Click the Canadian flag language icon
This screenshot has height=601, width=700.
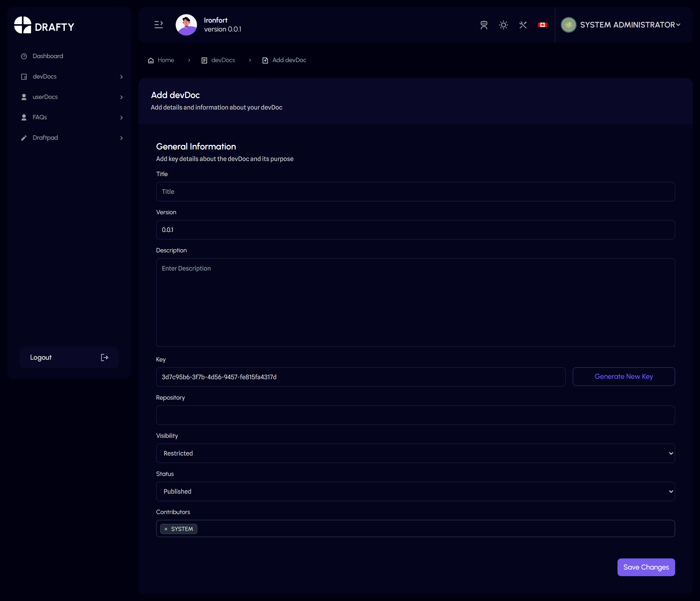(542, 25)
